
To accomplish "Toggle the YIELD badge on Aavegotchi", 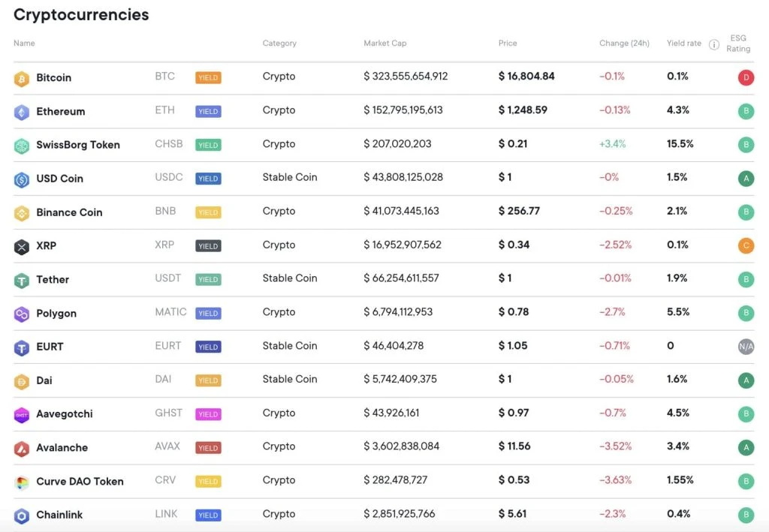I will click(208, 413).
